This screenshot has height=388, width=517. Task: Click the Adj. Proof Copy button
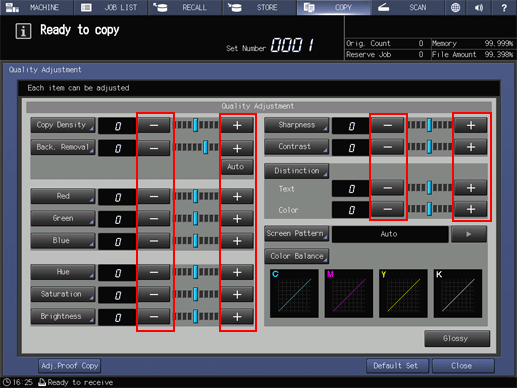(x=69, y=366)
